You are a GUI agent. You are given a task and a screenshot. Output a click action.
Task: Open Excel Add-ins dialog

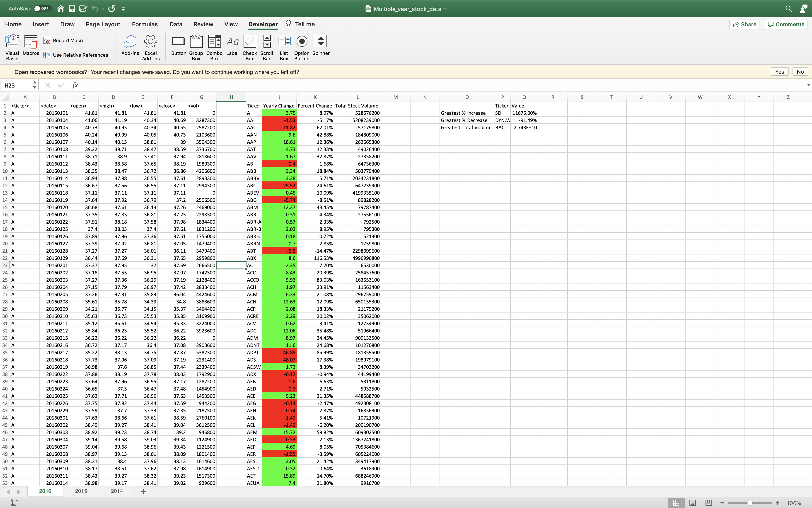tap(151, 47)
